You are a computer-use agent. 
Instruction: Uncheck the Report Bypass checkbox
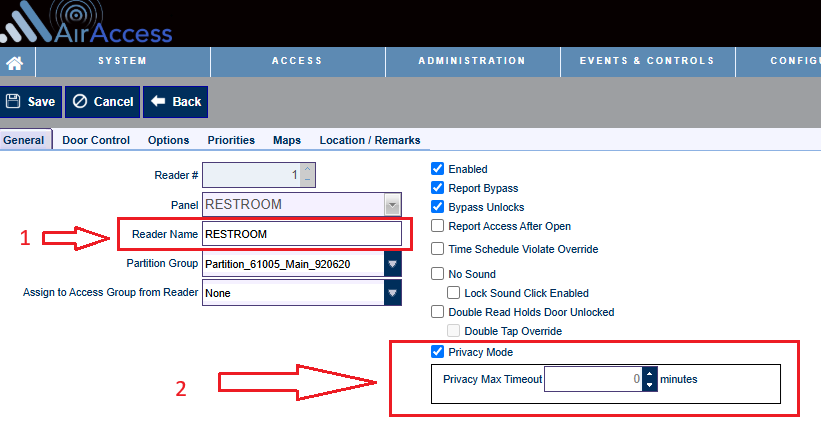tap(437, 188)
